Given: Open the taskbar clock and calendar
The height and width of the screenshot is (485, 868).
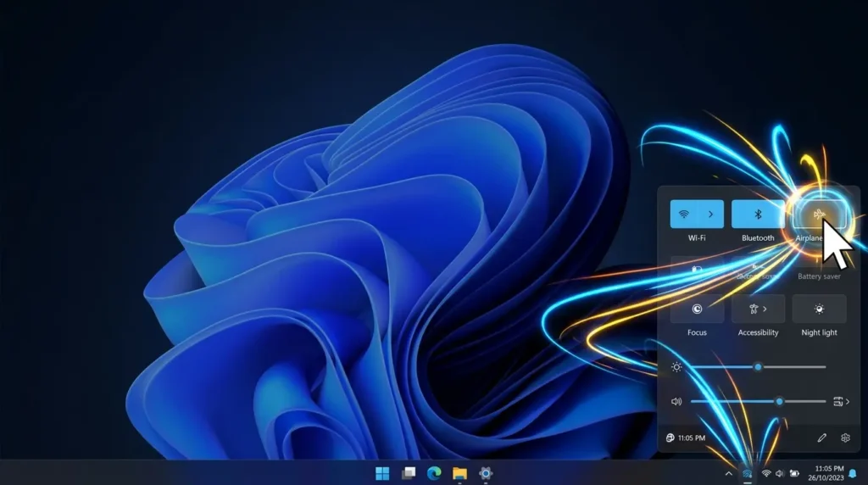Looking at the screenshot, I should point(826,473).
